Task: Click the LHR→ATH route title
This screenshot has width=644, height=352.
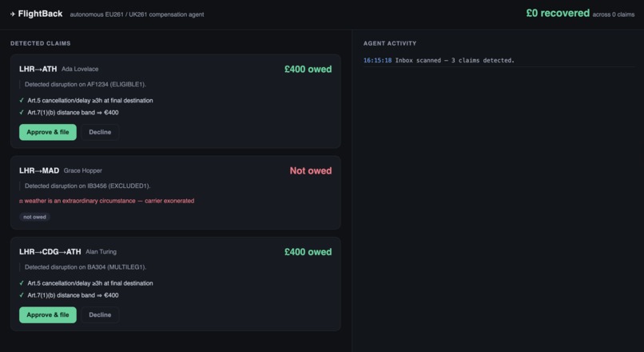Action: (x=38, y=69)
